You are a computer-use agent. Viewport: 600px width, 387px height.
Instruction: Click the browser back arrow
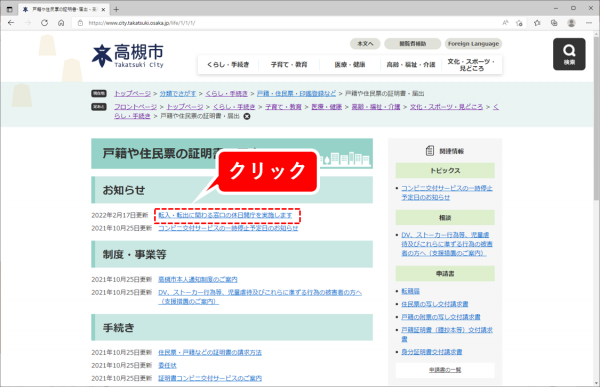(x=11, y=23)
